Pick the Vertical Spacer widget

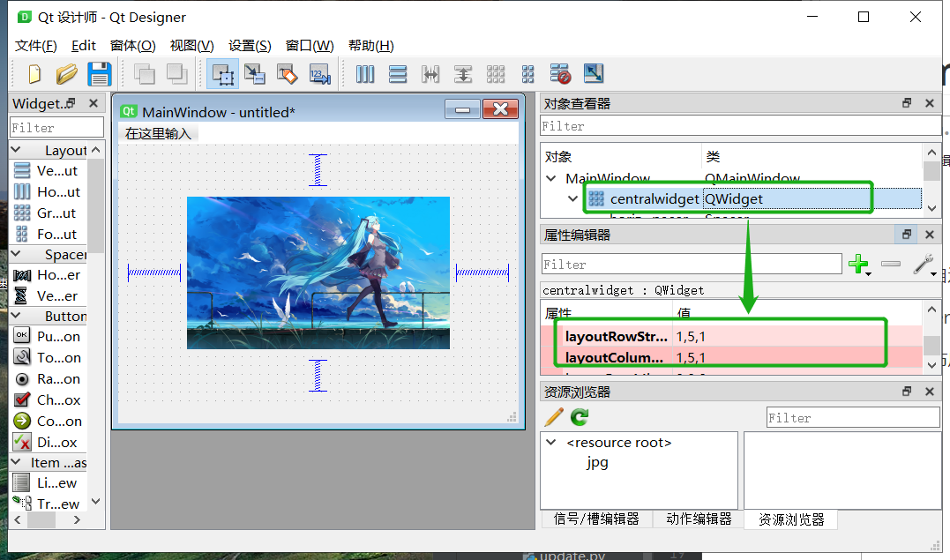tap(48, 295)
